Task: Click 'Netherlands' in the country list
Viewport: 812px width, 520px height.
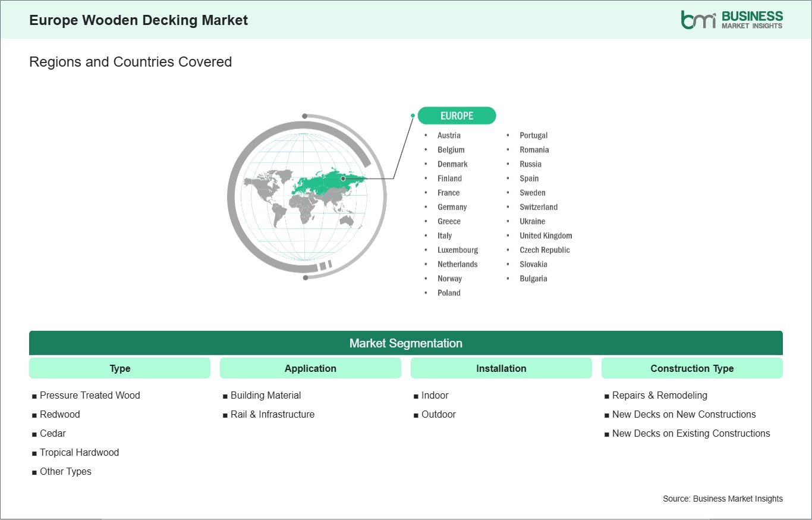Action: [458, 264]
